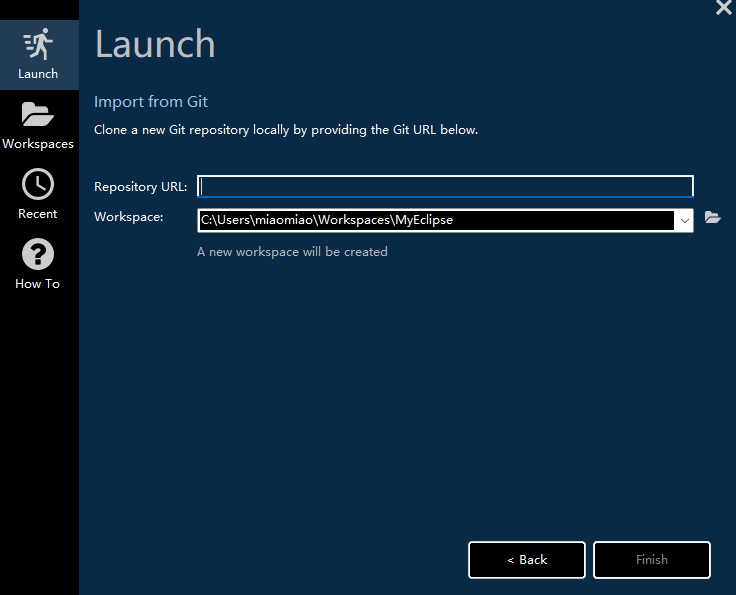Click inside the Repository URL field
This screenshot has height=595, width=736.
(x=445, y=187)
